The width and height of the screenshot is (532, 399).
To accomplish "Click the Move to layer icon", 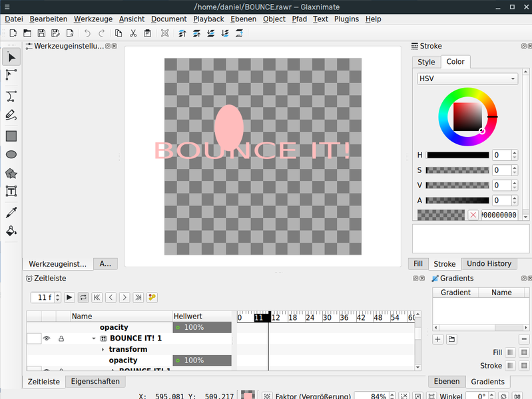I will pos(239,33).
